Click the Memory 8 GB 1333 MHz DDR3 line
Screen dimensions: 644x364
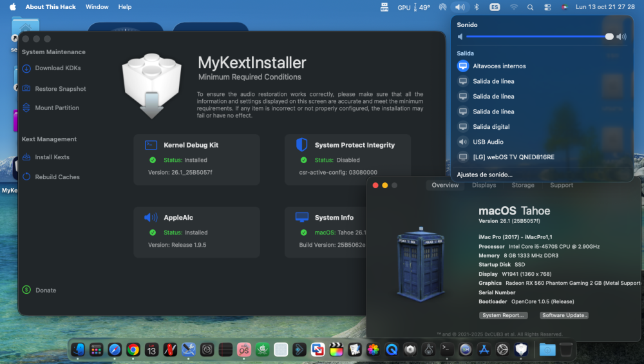point(518,256)
